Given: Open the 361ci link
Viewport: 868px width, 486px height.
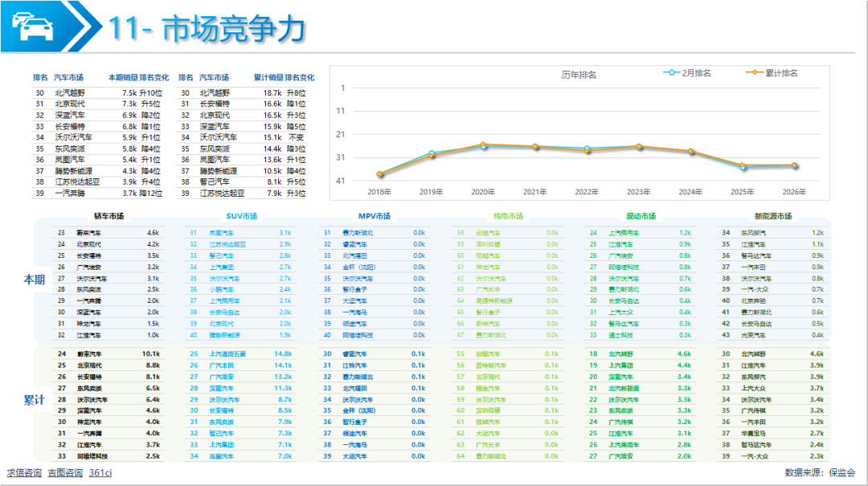Looking at the screenshot, I should pos(100,472).
